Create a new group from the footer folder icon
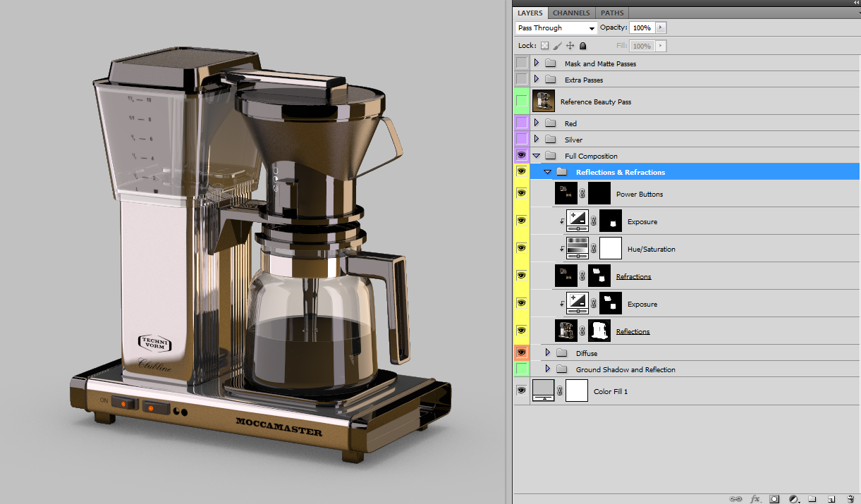The image size is (861, 504). tap(812, 498)
